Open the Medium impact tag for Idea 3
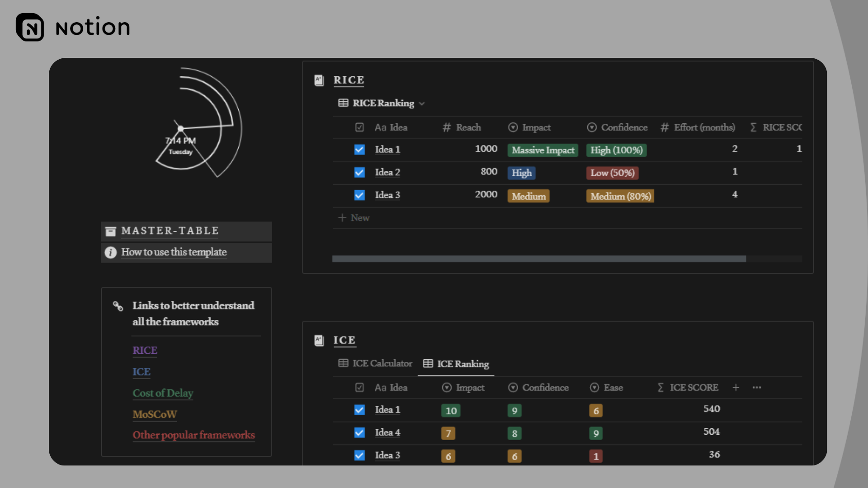This screenshot has height=488, width=868. point(528,196)
